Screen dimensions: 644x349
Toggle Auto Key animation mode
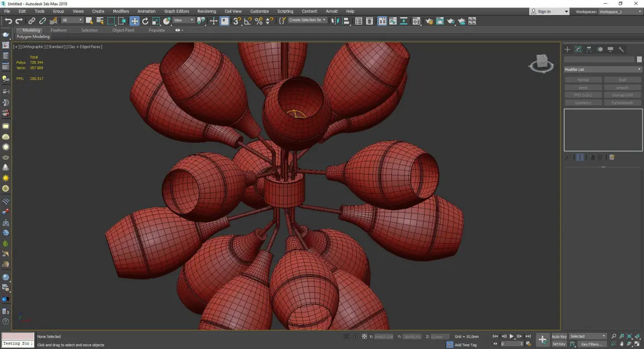pyautogui.click(x=559, y=337)
